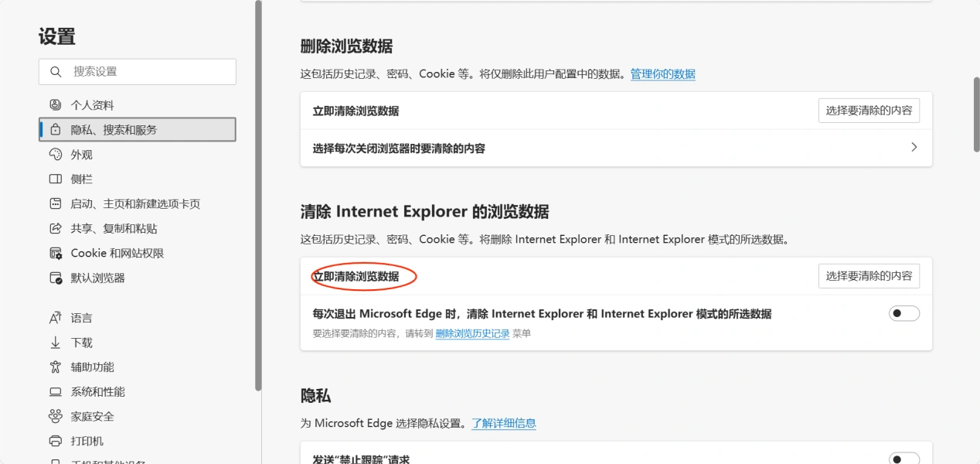Click the 下载 sidebar icon
Viewport: 980px width, 464px height.
[54, 342]
